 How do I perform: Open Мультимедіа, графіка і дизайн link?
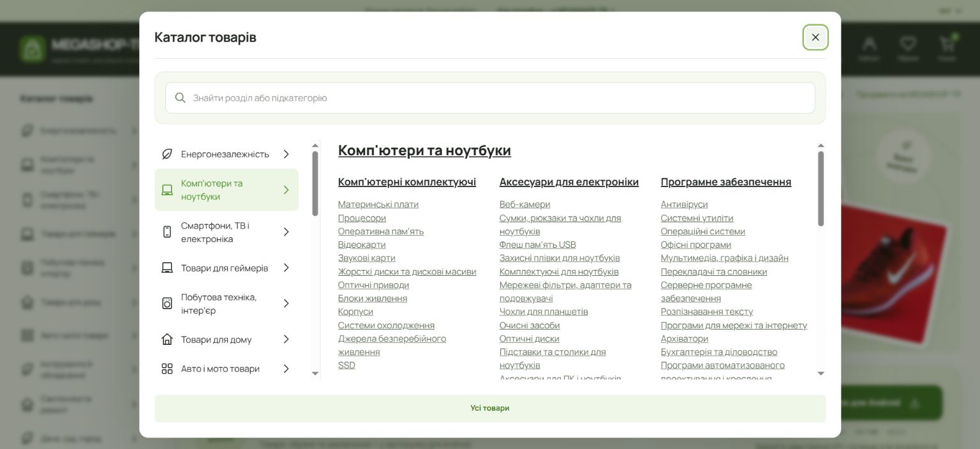click(x=725, y=258)
